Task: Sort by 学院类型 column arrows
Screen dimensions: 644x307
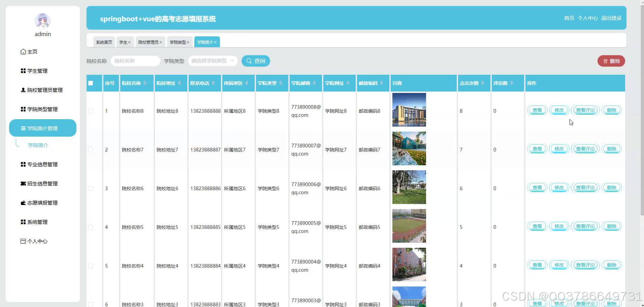Action: pos(281,83)
